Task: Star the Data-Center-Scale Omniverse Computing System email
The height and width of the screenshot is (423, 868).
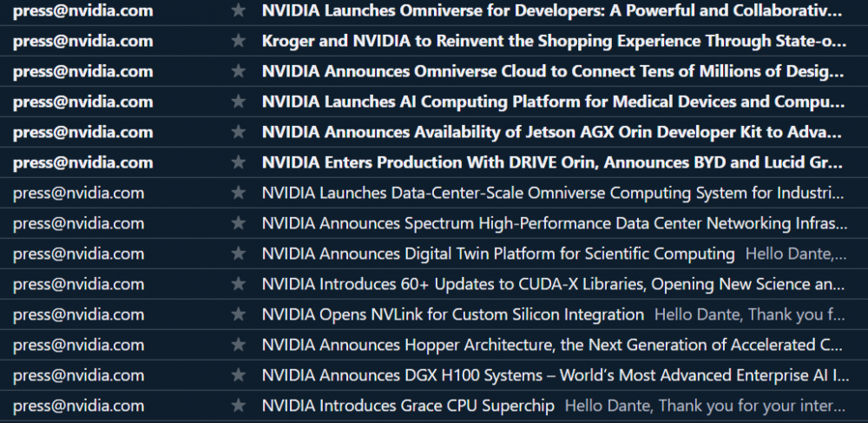Action: (239, 194)
